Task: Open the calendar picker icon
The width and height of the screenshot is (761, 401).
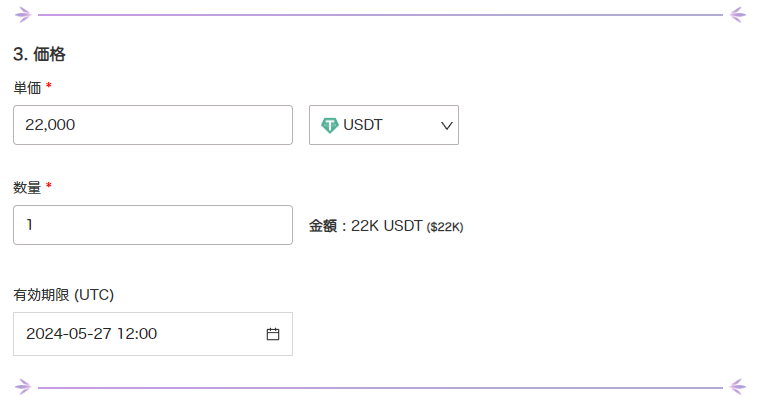Action: (x=272, y=334)
